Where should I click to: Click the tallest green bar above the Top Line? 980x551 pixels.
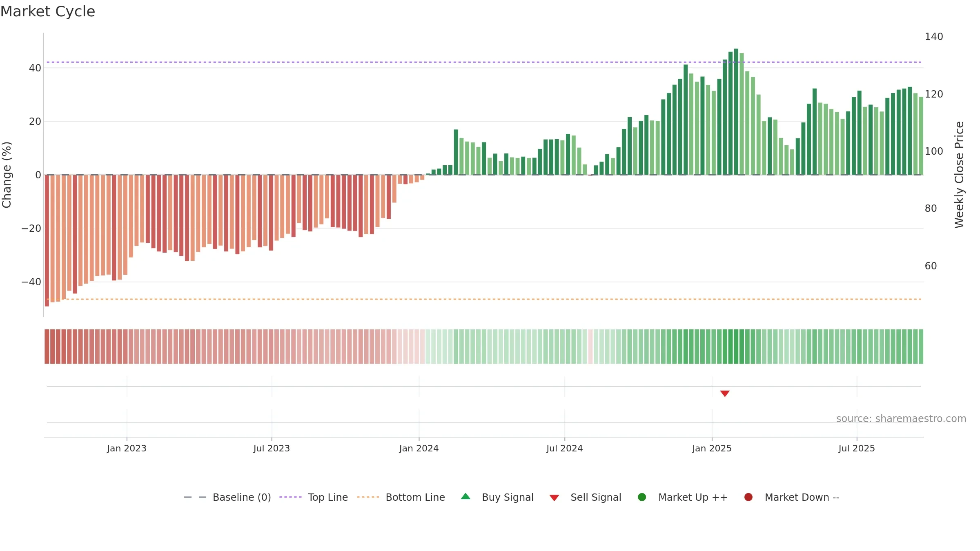tap(736, 112)
